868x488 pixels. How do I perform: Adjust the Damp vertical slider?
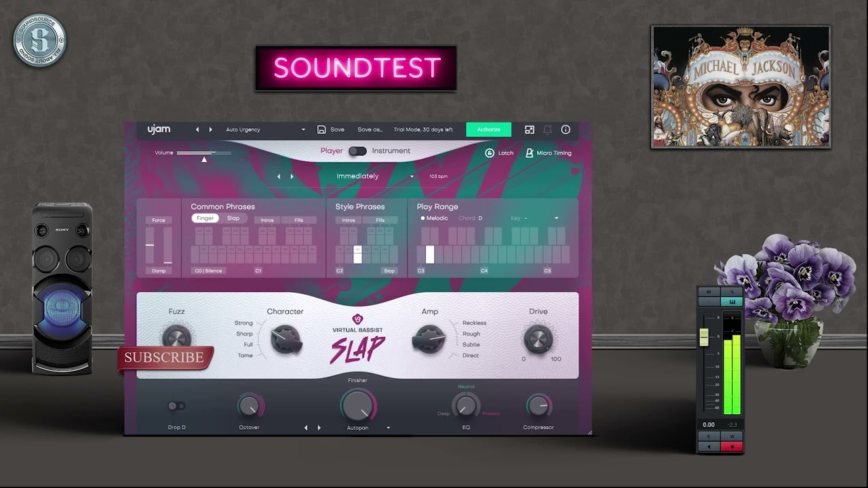click(167, 245)
